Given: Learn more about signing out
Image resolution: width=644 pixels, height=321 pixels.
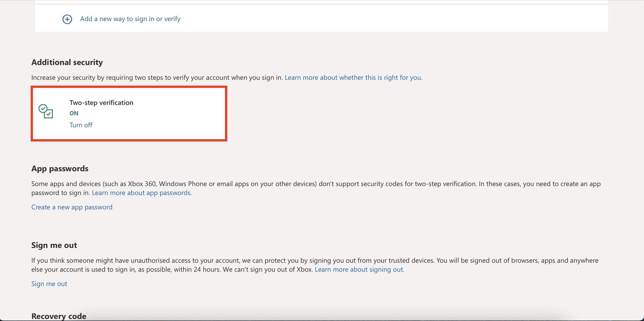Looking at the screenshot, I should pos(359,269).
